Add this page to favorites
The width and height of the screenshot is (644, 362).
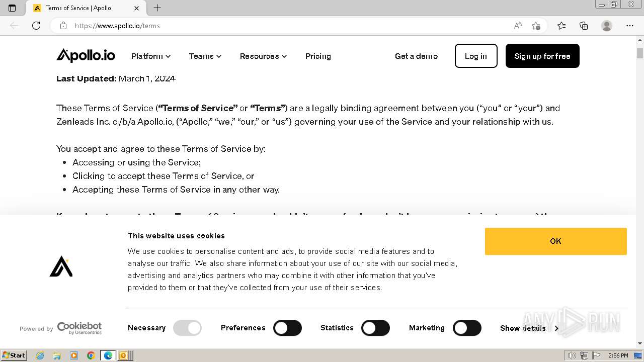point(536,26)
